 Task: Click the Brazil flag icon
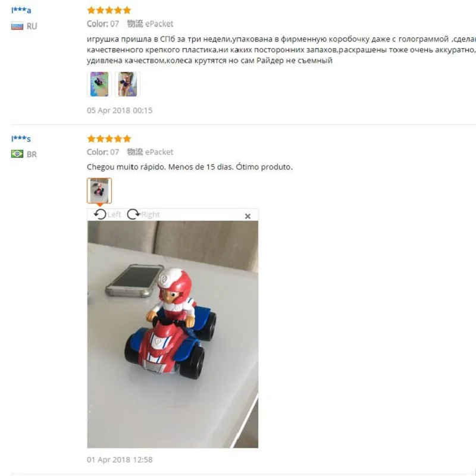coord(17,154)
